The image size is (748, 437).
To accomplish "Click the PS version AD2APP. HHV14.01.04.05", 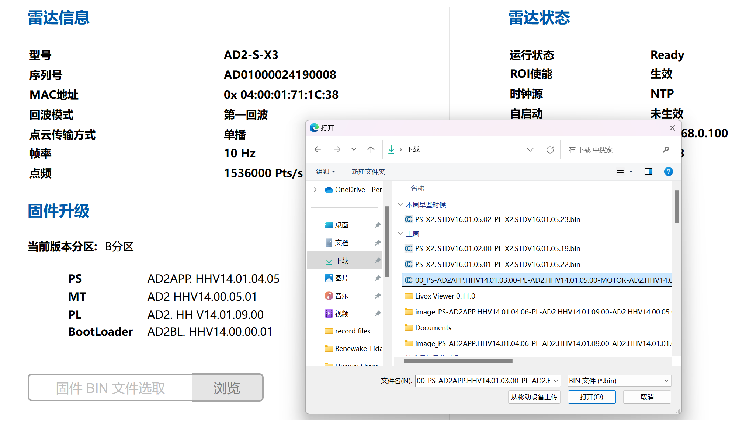I will pos(213,279).
